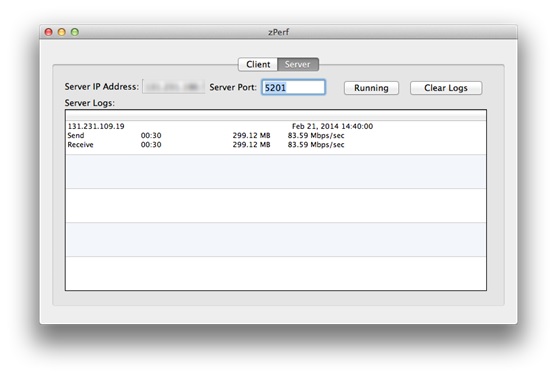Clear the server logs
This screenshot has width=557, height=378.
tap(446, 88)
